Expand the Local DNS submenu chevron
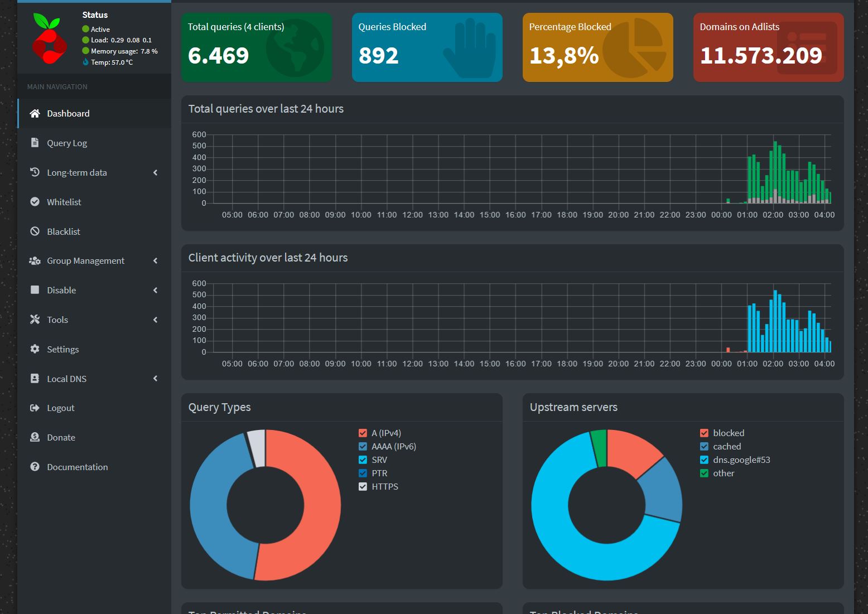 click(x=156, y=378)
